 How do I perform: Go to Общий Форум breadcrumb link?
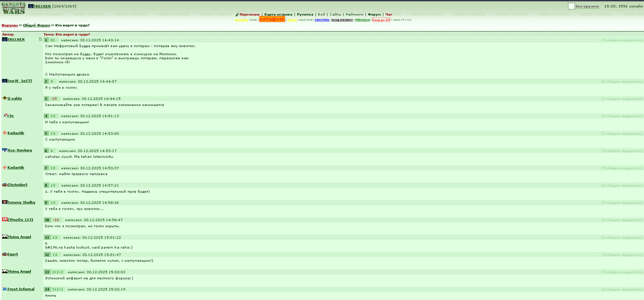[x=36, y=25]
